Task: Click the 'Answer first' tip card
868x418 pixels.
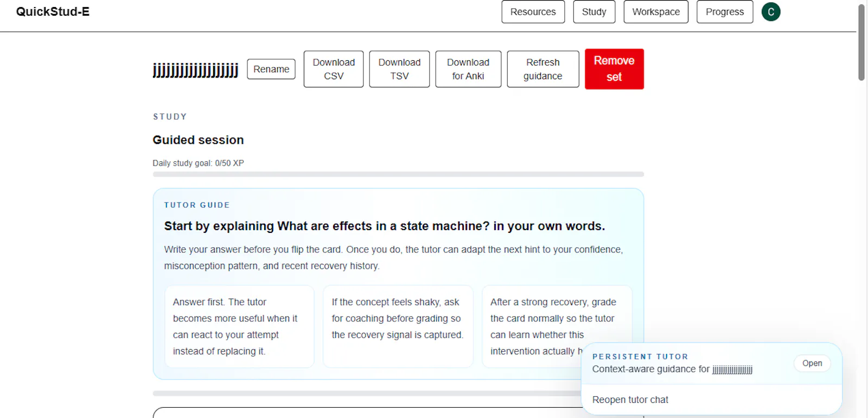Action: (239, 326)
